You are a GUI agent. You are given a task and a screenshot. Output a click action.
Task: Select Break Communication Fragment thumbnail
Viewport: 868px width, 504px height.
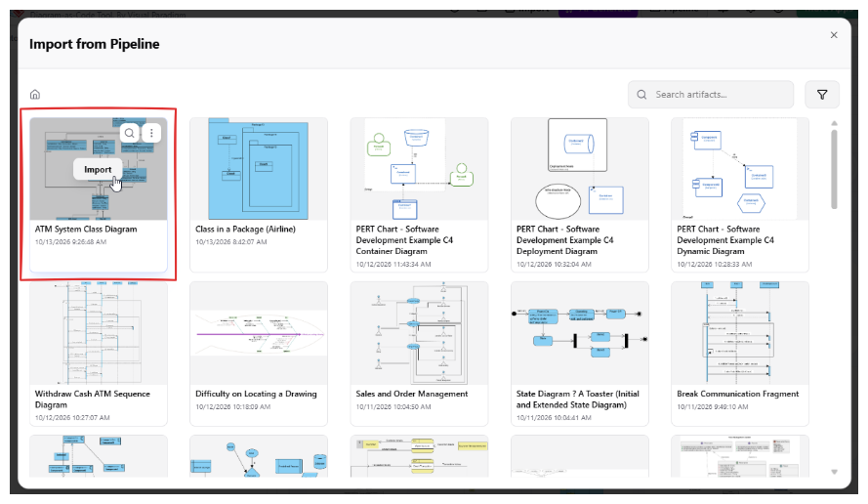point(740,333)
